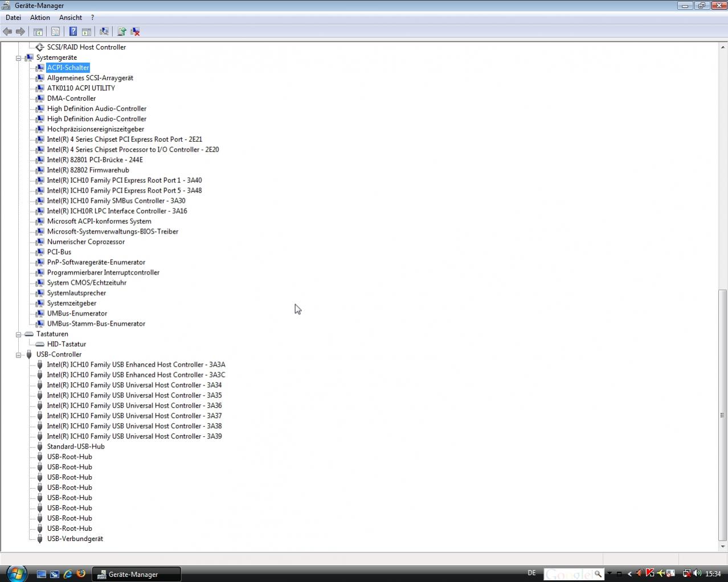Select Allgemeines SCSI-Arraygerät
Screen dimensions: 728x582
90,78
